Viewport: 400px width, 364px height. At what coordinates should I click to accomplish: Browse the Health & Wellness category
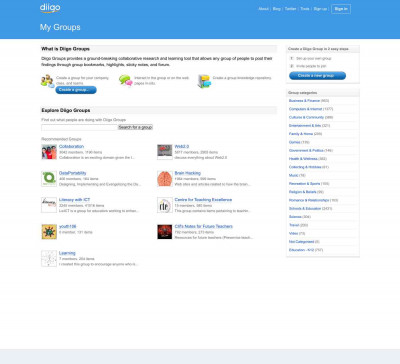(303, 159)
